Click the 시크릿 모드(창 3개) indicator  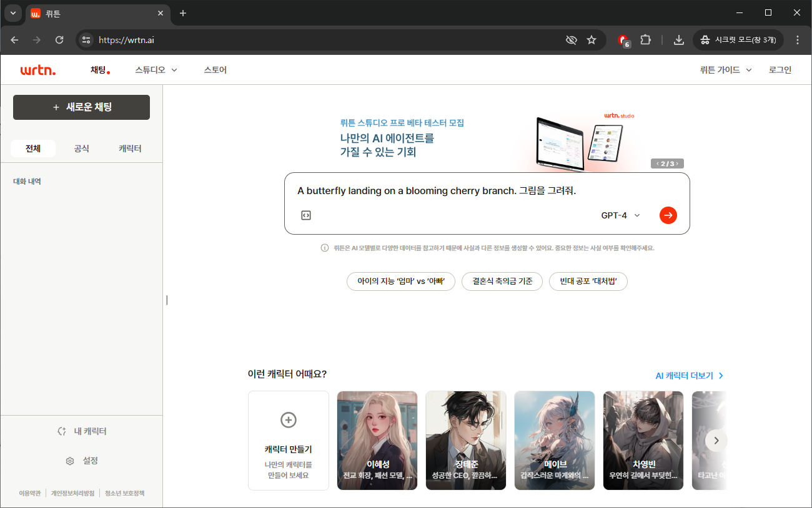coord(738,40)
